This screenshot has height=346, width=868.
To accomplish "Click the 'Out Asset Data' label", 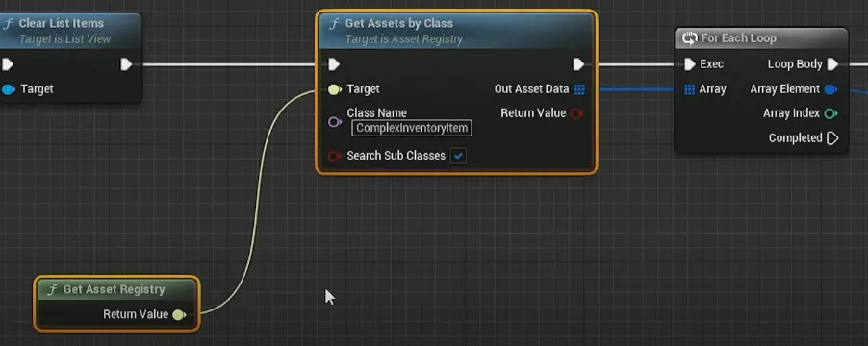I will click(531, 89).
